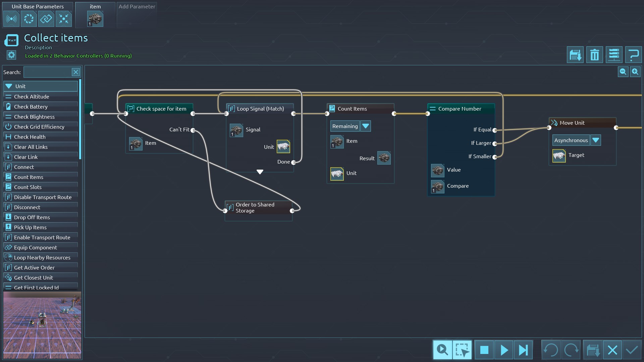Clear the search field with X button
Image resolution: width=644 pixels, height=362 pixels.
(76, 72)
